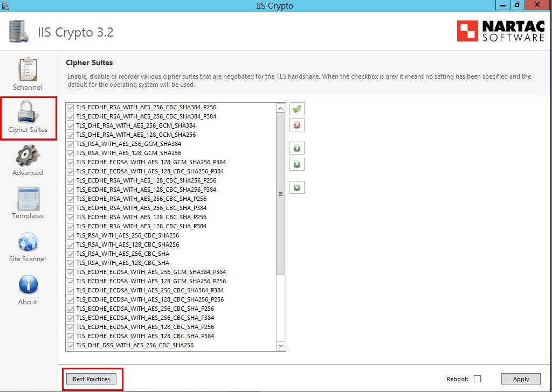Select TLS_RSA_WITH_AES_128_GCM_SHA256 row

click(x=171, y=153)
